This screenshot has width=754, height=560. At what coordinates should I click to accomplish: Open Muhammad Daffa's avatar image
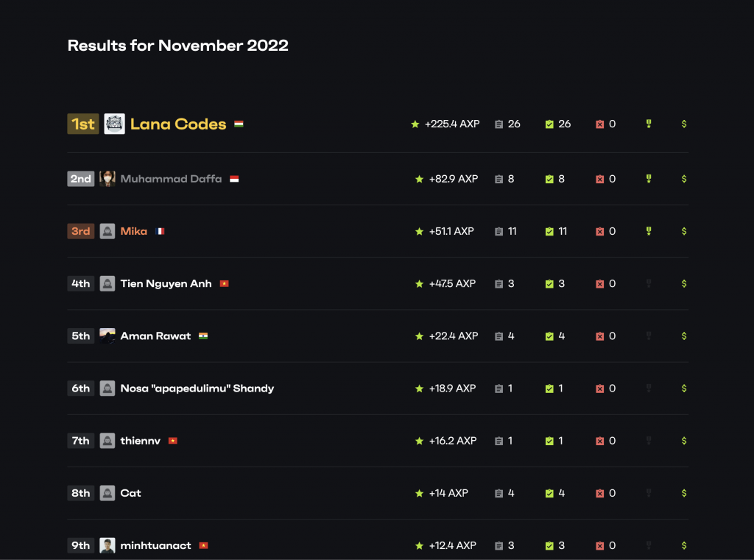[x=108, y=179]
